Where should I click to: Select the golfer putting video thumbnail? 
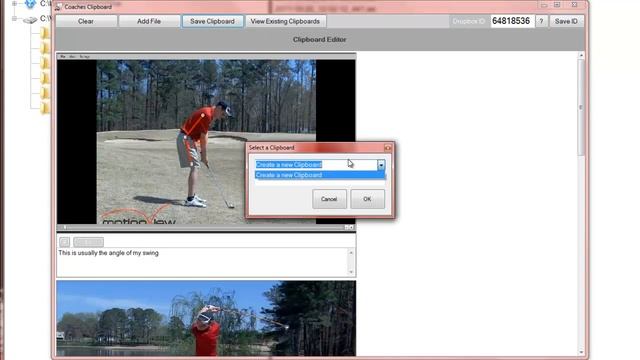coord(206,142)
